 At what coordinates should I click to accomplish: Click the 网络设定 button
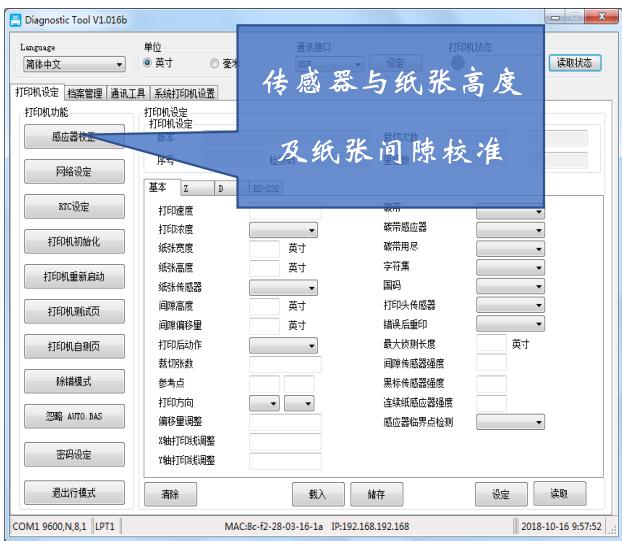[74, 172]
